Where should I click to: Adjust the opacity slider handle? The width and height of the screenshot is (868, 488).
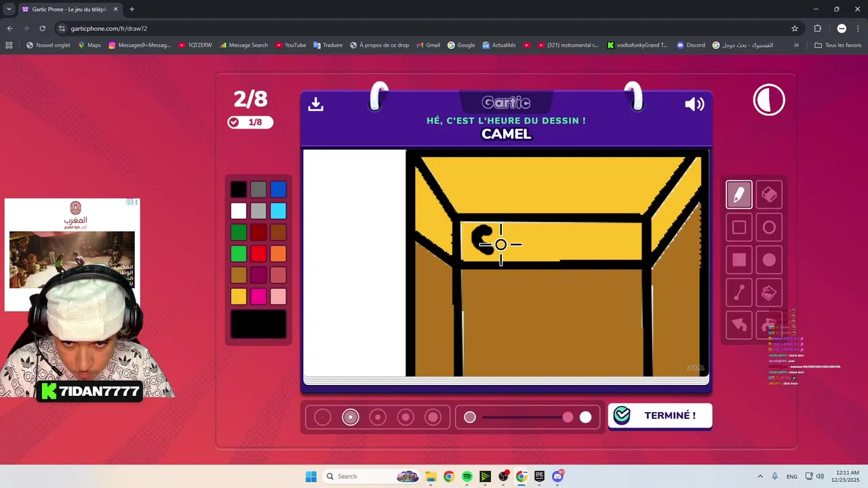(568, 418)
